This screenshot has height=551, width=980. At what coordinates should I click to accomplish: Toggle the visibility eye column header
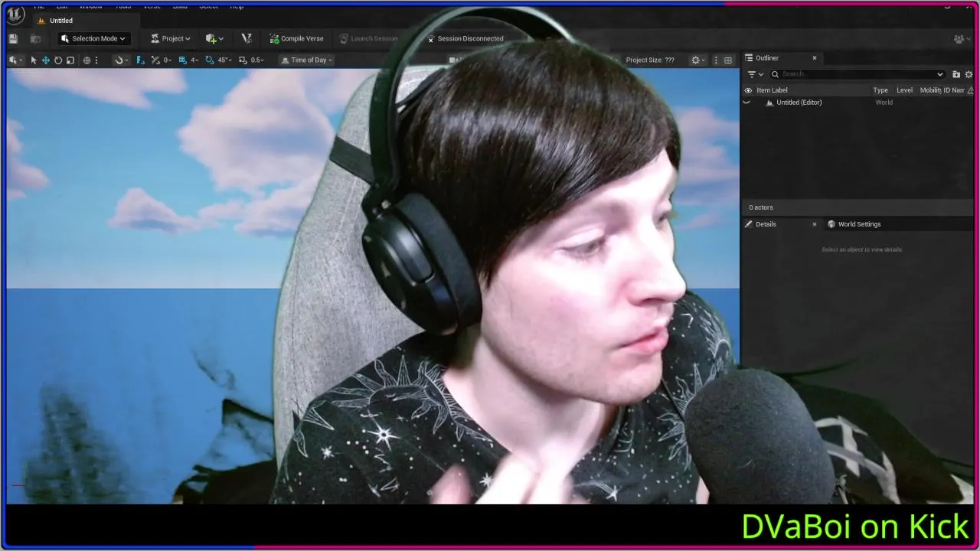click(x=748, y=90)
